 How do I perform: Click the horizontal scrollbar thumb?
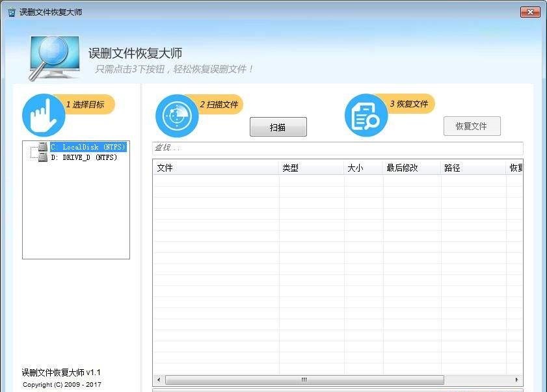click(x=304, y=380)
